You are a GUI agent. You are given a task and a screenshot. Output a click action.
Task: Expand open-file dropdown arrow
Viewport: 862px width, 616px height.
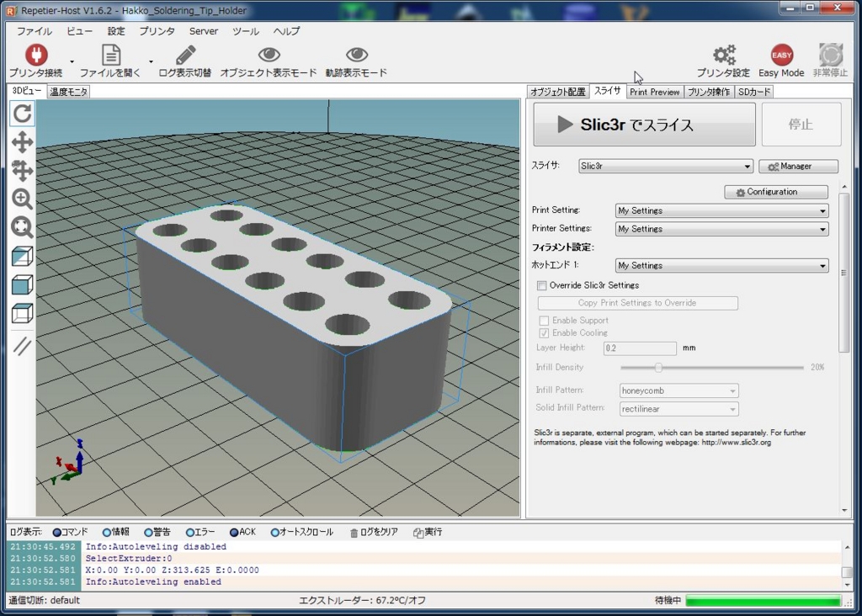click(x=152, y=61)
